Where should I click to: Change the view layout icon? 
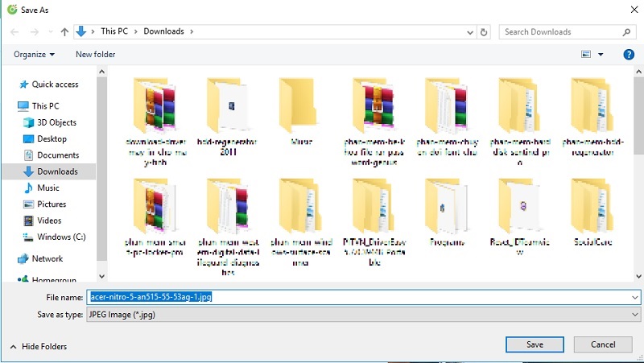coord(586,54)
